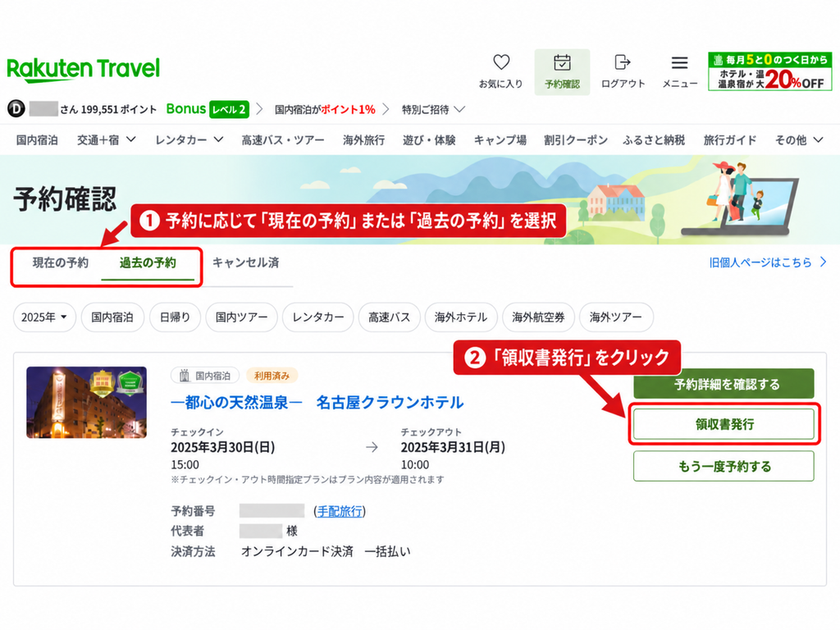Open 海外旅行 navigation item
840x630 pixels.
[363, 139]
